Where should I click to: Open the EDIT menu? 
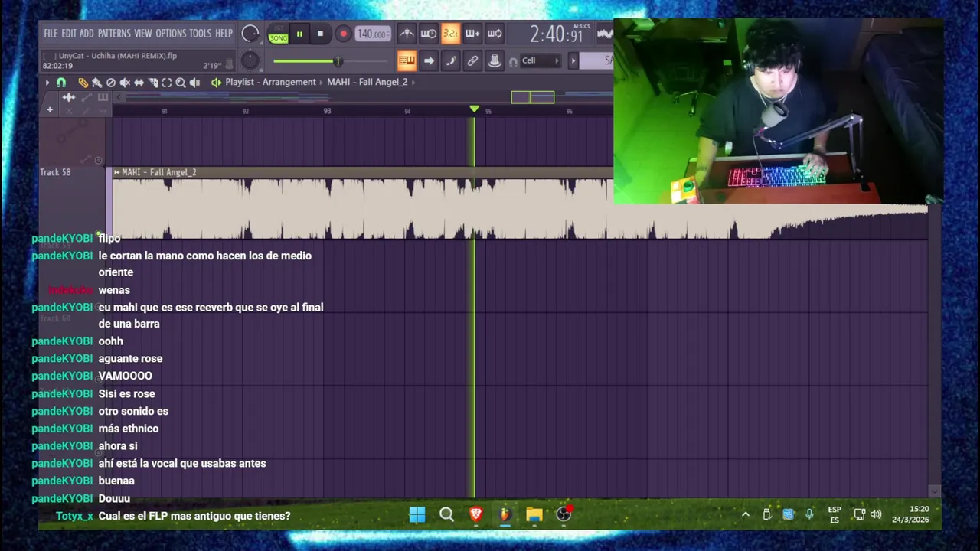(x=69, y=34)
